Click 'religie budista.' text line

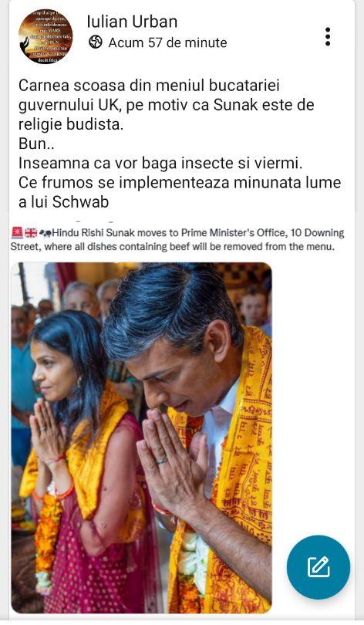pos(71,124)
